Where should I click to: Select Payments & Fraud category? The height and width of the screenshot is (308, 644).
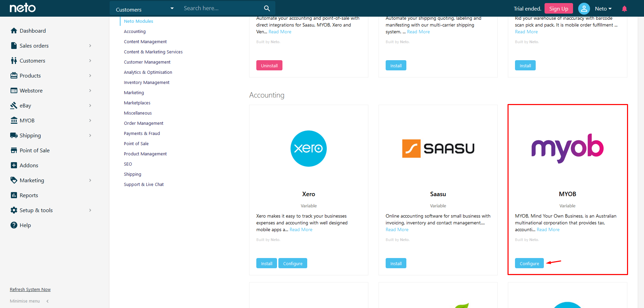click(x=142, y=133)
